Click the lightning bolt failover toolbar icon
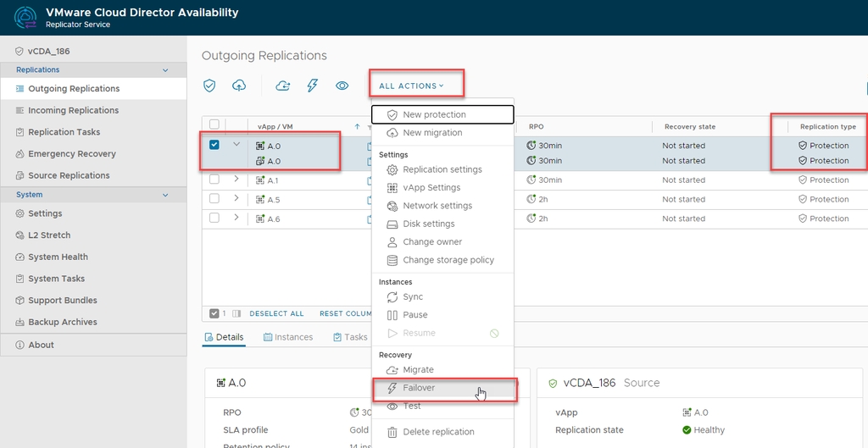Image resolution: width=868 pixels, height=448 pixels. point(313,86)
